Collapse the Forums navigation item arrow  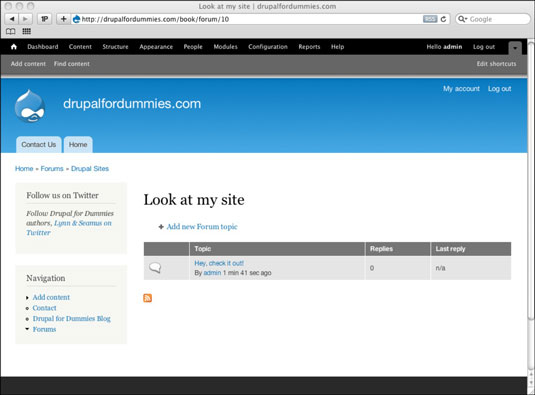(27, 329)
